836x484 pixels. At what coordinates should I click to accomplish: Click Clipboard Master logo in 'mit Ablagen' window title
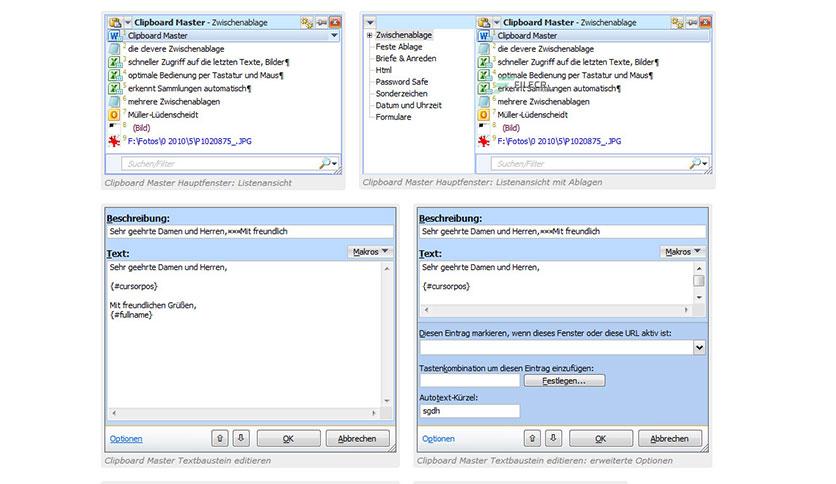(484, 22)
